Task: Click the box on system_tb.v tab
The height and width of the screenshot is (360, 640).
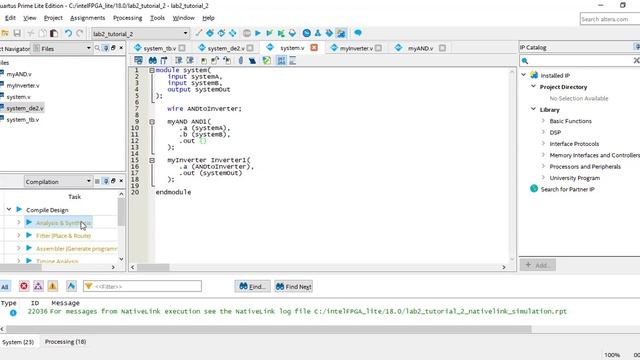Action: click(x=182, y=48)
